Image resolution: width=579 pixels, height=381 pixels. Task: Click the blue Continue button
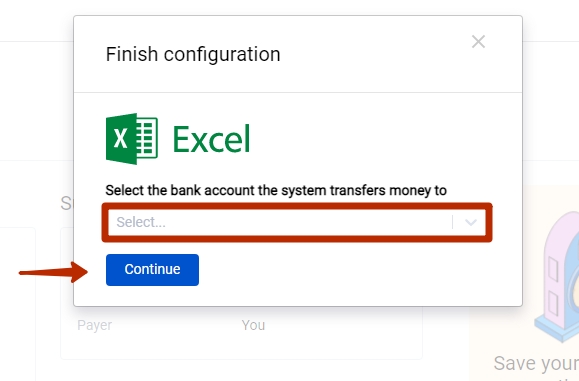point(152,270)
